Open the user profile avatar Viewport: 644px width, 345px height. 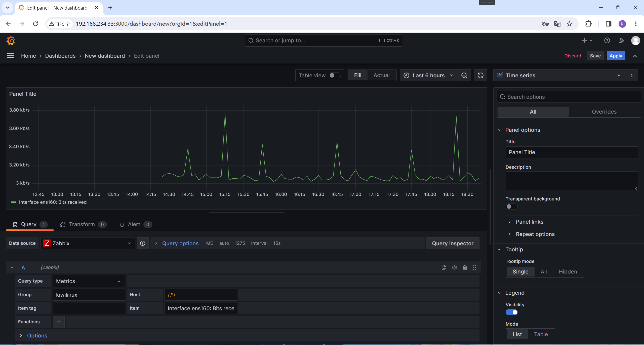tap(635, 41)
